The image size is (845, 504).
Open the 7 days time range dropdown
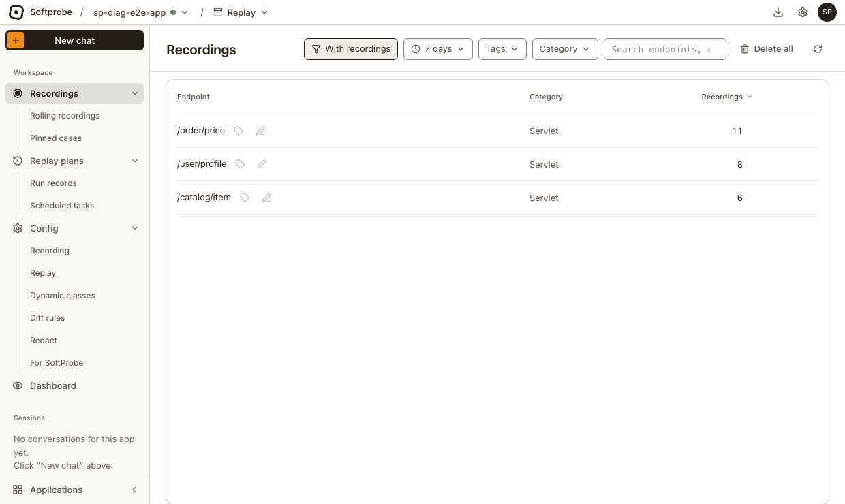[438, 49]
